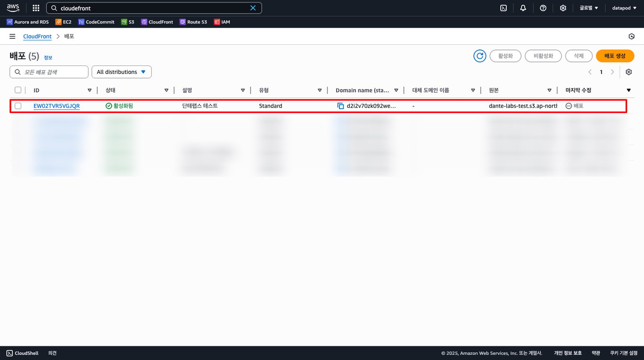644x360 pixels.
Task: Open the hexagon panel icon beside the breadcrumb
Action: 632,36
